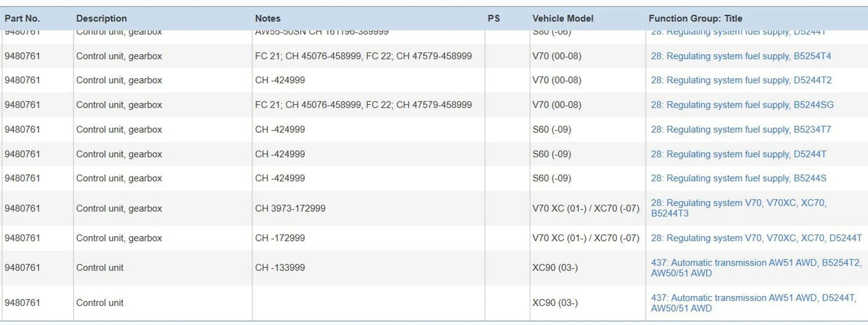Follow the B5244SG fuel supply link

point(742,105)
